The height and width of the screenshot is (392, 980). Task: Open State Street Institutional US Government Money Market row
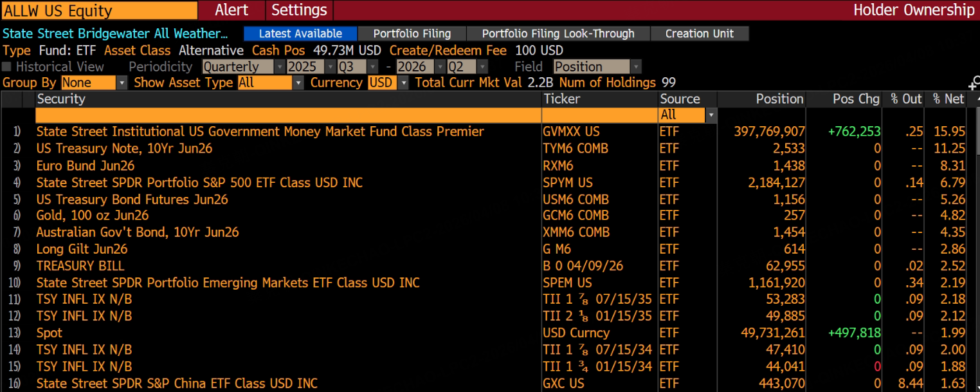260,131
